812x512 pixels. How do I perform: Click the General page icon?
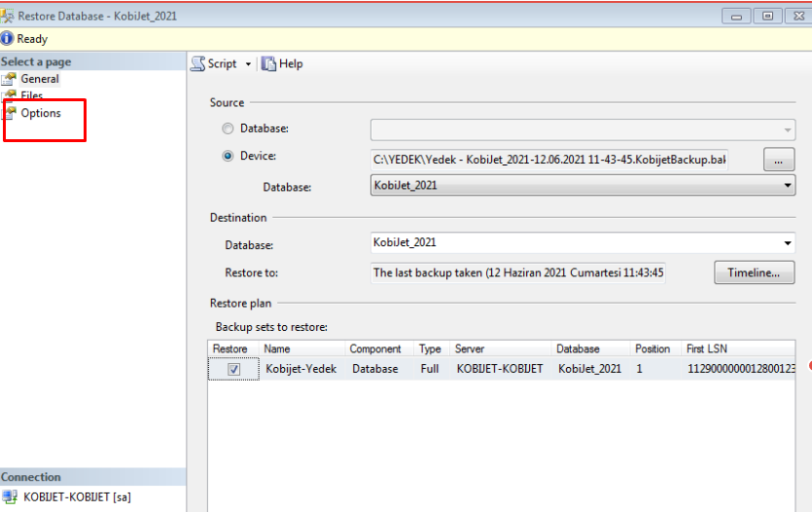tap(9, 79)
